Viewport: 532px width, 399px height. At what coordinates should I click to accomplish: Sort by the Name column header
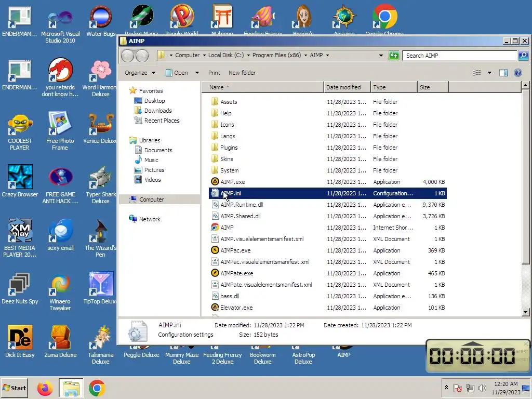click(263, 87)
